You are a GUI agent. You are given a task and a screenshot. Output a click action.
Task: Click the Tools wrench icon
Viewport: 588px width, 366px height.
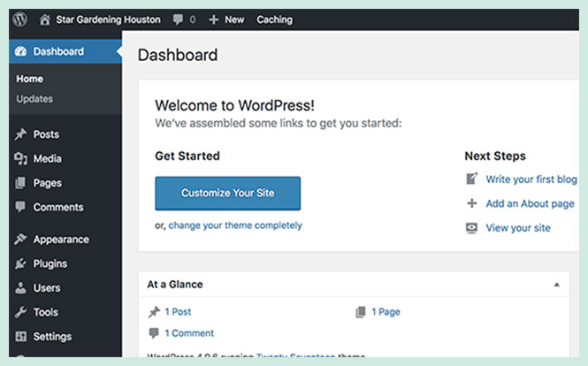[20, 312]
